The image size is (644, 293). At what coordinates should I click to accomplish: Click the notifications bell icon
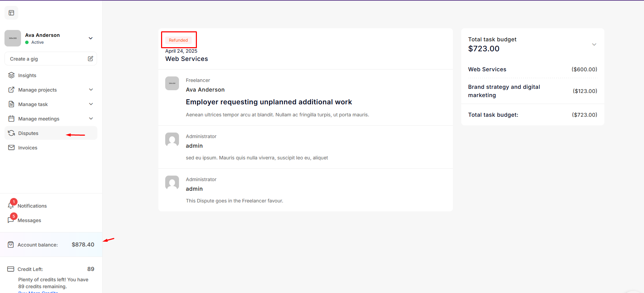click(11, 206)
